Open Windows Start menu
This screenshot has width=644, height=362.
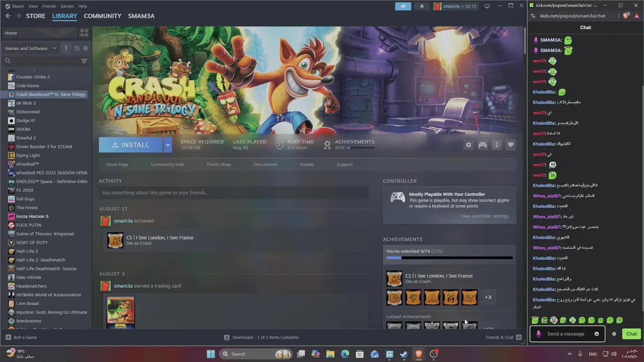(211, 354)
